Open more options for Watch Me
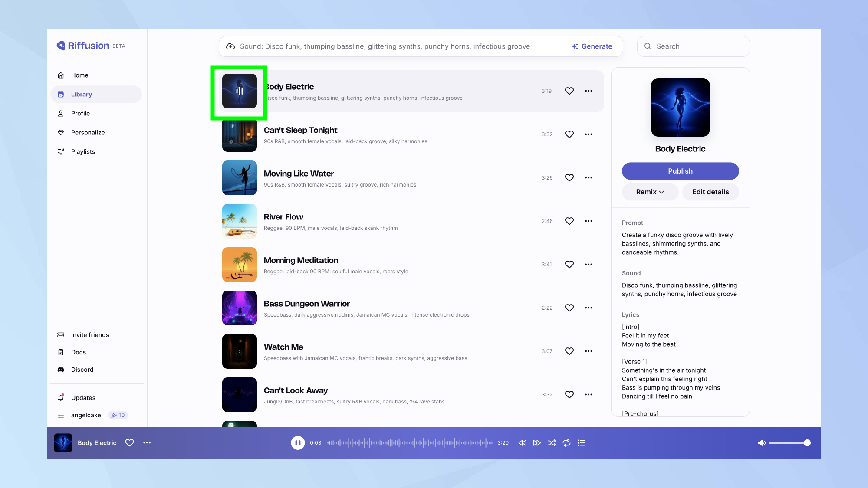Viewport: 868px width, 488px height. click(589, 351)
